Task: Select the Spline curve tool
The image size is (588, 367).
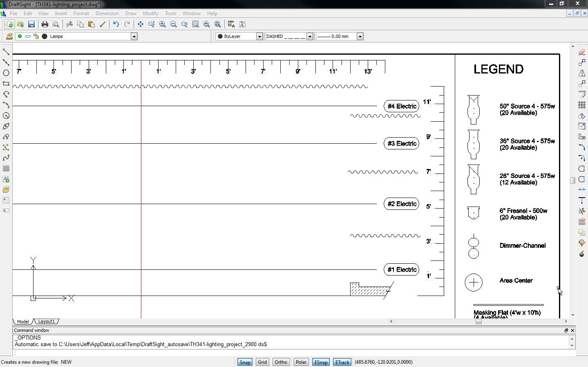Action: coord(6,158)
